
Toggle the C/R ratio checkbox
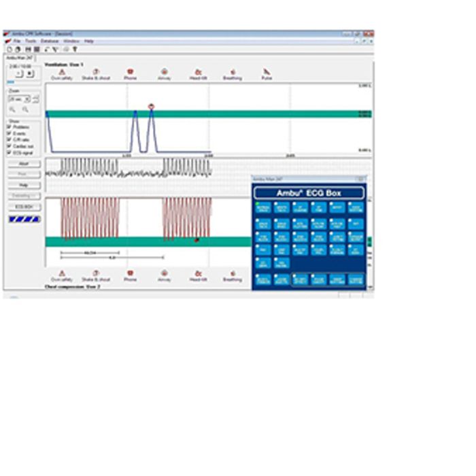pos(9,139)
